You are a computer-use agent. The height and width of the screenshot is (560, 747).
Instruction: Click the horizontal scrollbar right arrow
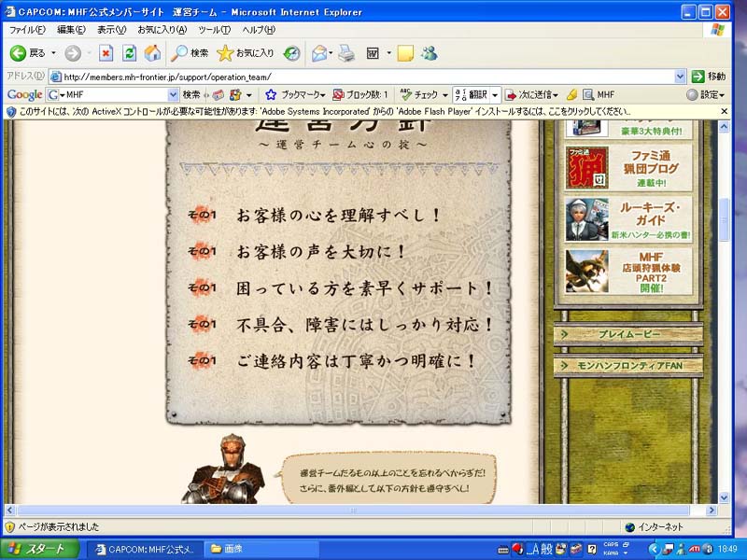712,511
